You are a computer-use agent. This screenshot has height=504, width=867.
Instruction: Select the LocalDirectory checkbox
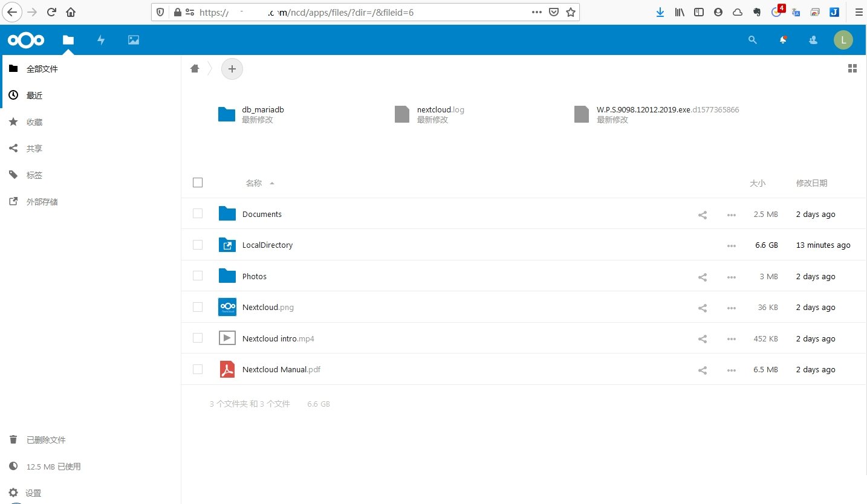[198, 245]
